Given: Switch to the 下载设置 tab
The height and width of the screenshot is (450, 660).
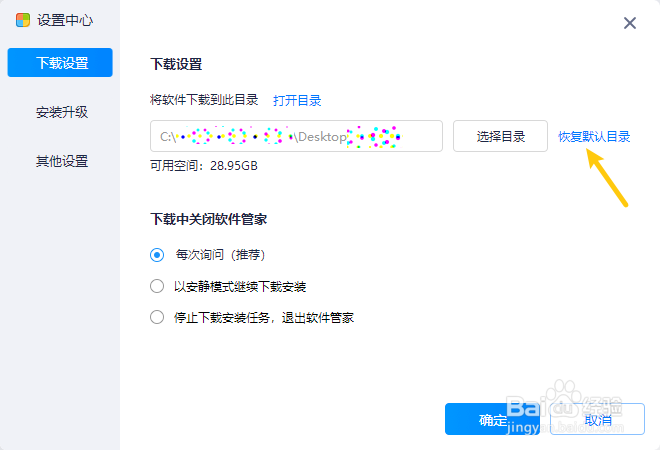Looking at the screenshot, I should coord(60,63).
